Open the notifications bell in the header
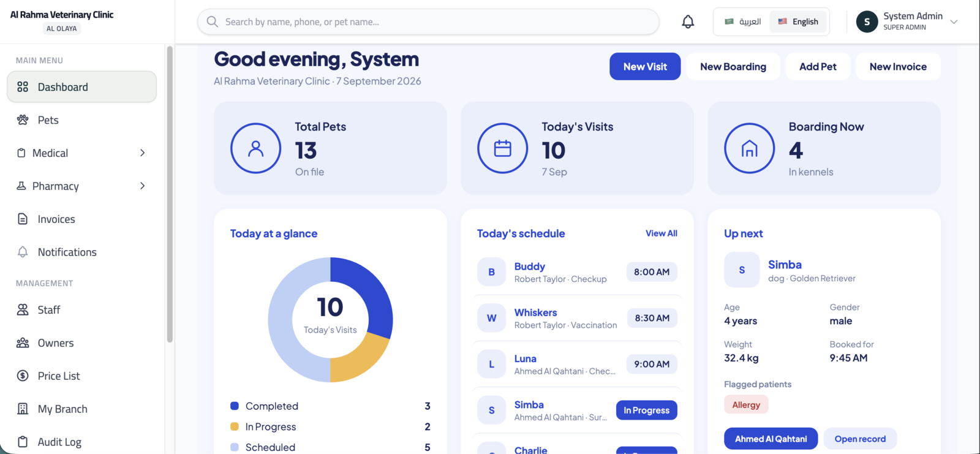Viewport: 980px width, 454px height. point(688,22)
